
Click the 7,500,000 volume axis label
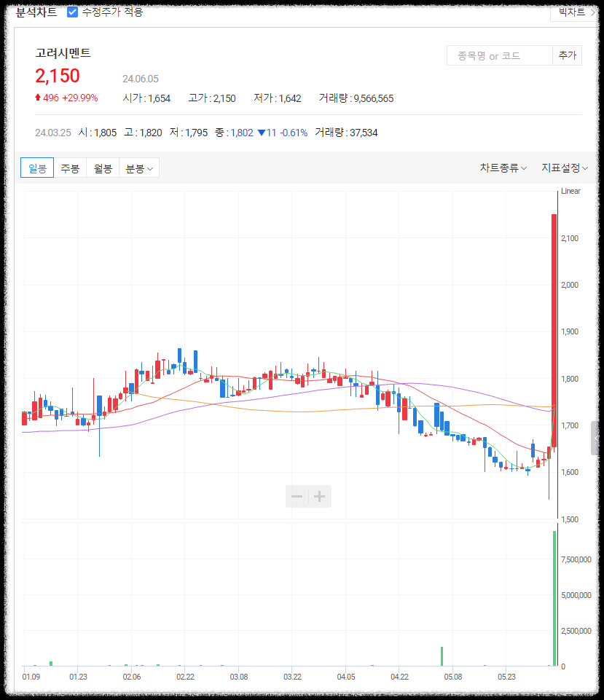pyautogui.click(x=576, y=559)
